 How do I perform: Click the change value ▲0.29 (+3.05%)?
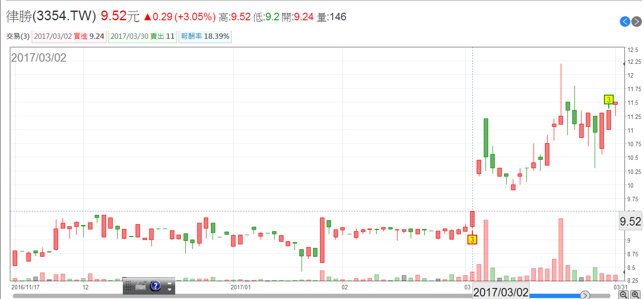[180, 17]
